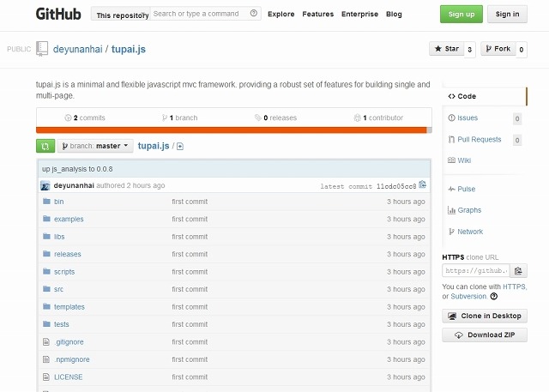Click the Sign in button
The height and width of the screenshot is (392, 549).
[x=507, y=14]
